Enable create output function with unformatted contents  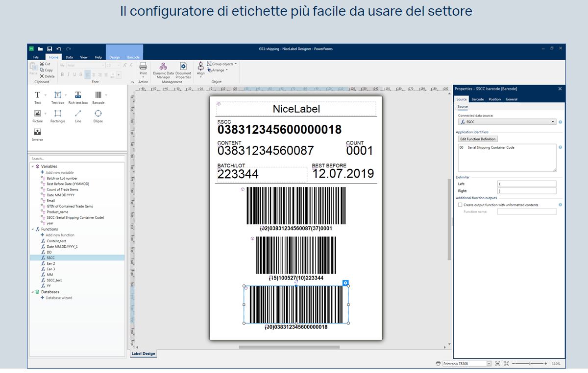(x=460, y=205)
